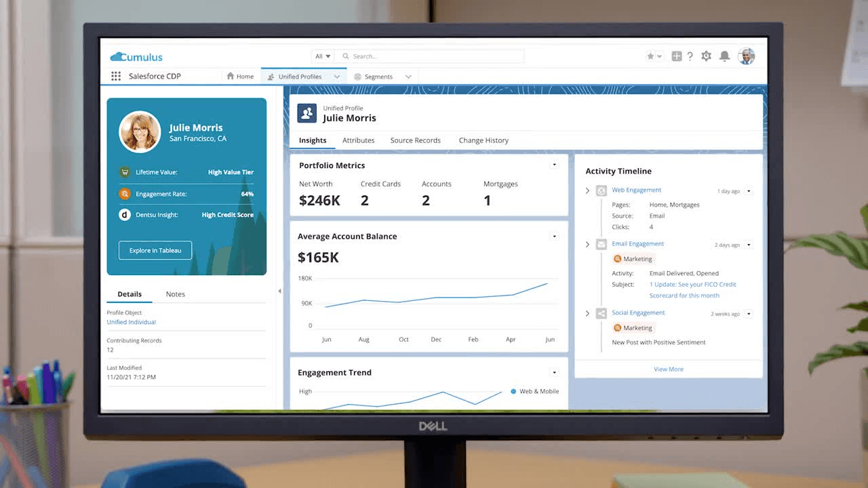The image size is (868, 488).
Task: Open the Social Engagement row action menu
Action: [749, 314]
